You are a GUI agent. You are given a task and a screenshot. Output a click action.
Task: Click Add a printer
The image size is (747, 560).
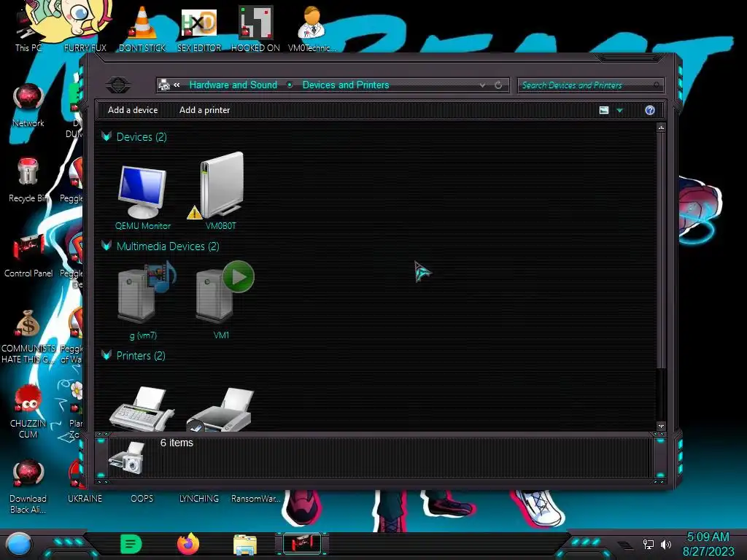click(204, 110)
